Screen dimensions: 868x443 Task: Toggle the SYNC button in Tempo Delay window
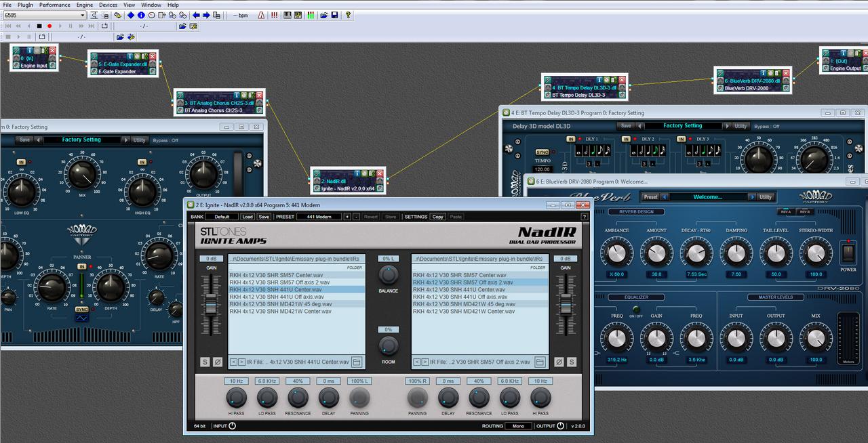click(542, 152)
